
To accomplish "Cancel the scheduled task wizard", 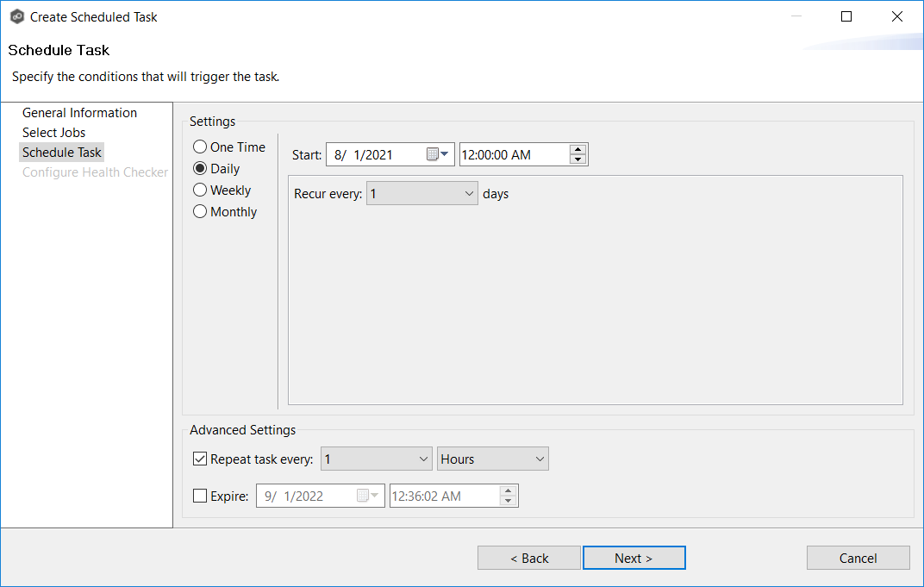I will pyautogui.click(x=858, y=558).
